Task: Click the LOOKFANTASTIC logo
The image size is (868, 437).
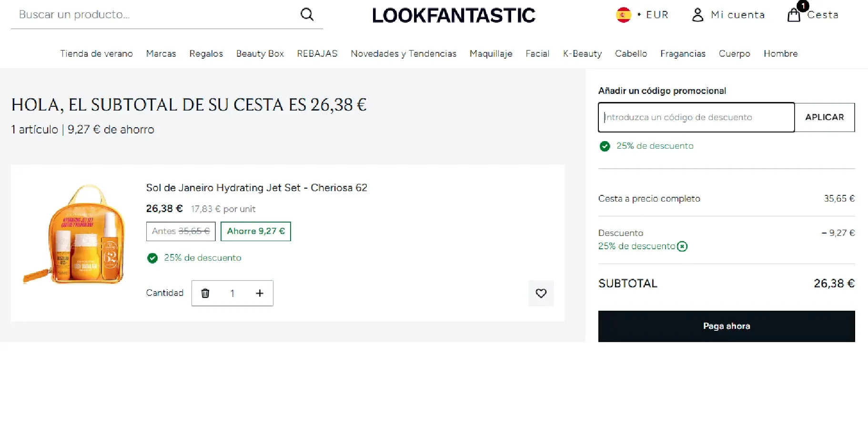Action: pyautogui.click(x=454, y=15)
